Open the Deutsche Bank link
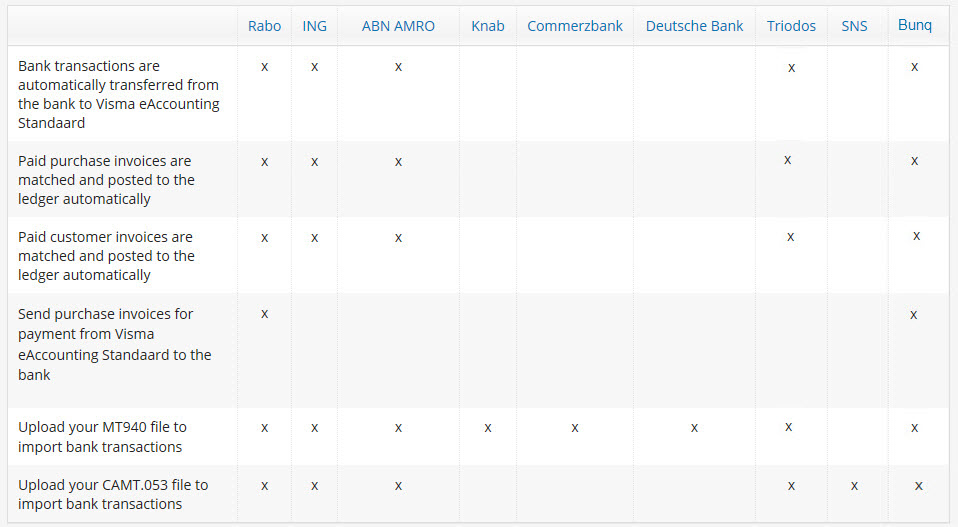Screen dimensions: 958x527 coord(694,26)
